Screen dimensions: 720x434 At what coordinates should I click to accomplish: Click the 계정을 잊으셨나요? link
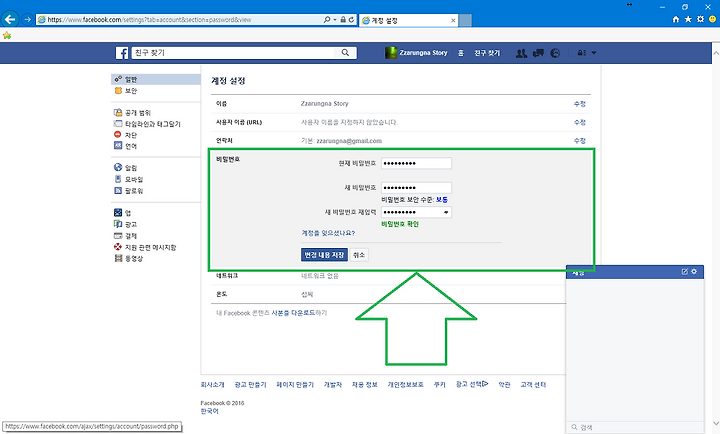[328, 233]
